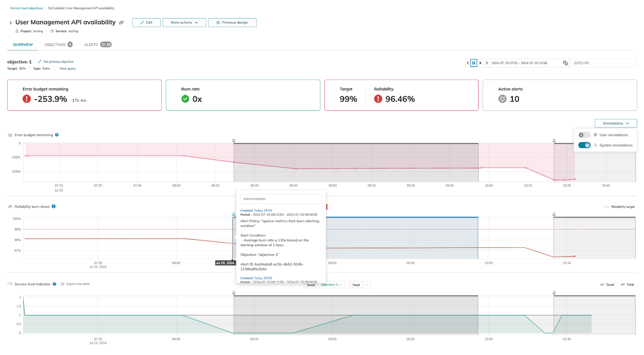
Task: Go to Service level objectives breadcrumb
Action: click(27, 8)
